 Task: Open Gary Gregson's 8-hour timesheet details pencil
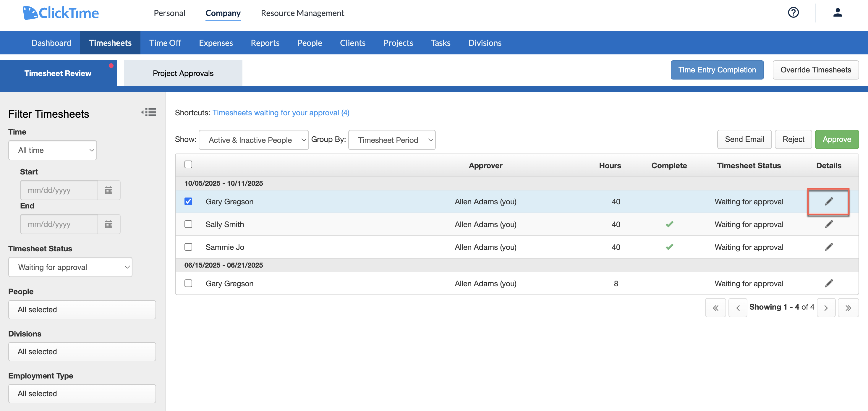point(829,283)
